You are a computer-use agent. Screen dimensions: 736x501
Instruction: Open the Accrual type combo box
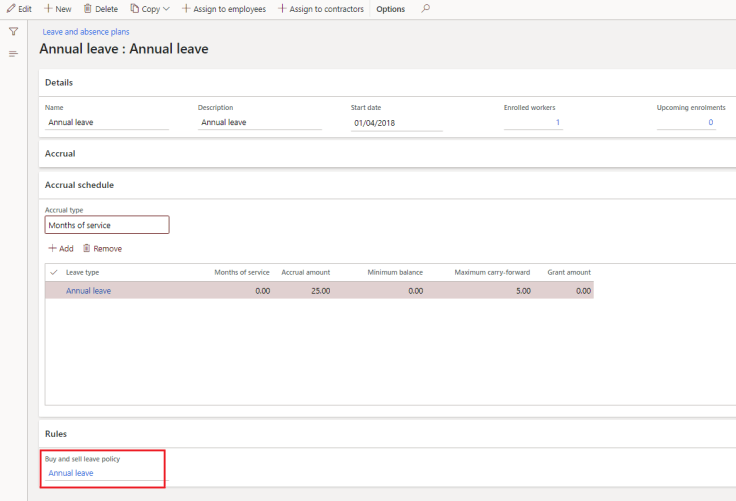point(107,225)
